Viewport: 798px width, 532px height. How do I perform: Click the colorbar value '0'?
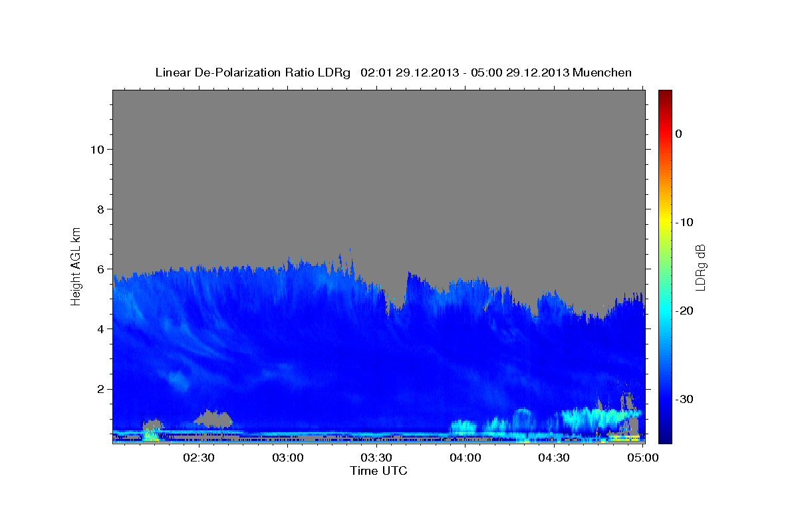coord(679,134)
